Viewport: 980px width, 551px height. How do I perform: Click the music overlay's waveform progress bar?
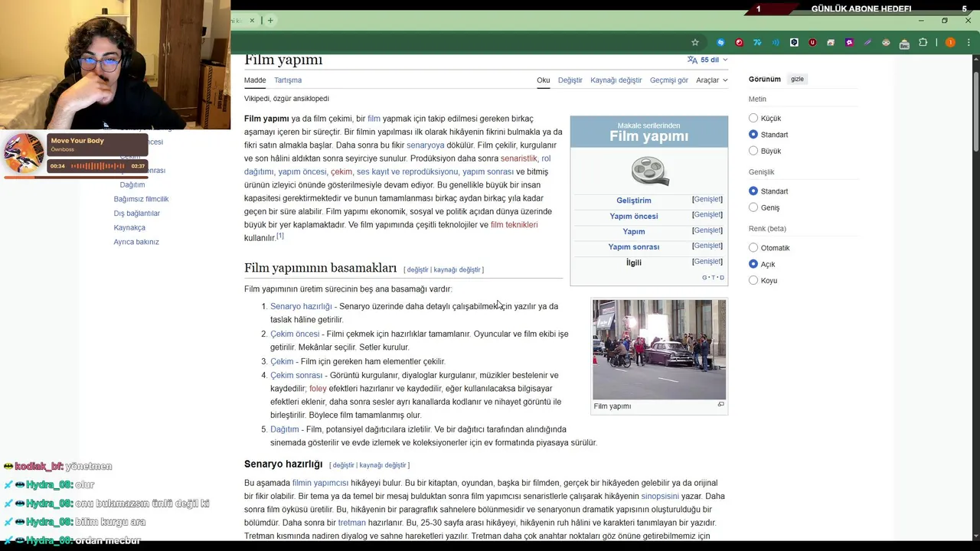click(x=99, y=166)
